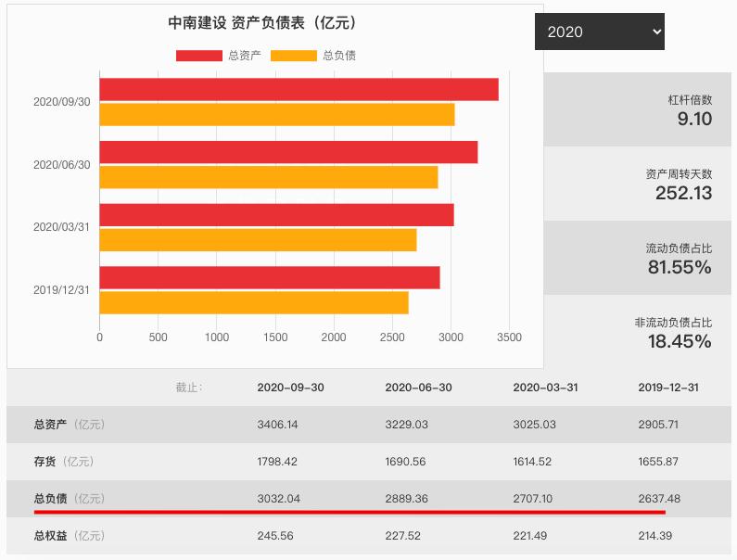The width and height of the screenshot is (737, 560).
Task: Toggle 总资产 legend red swatch
Action: (198, 56)
